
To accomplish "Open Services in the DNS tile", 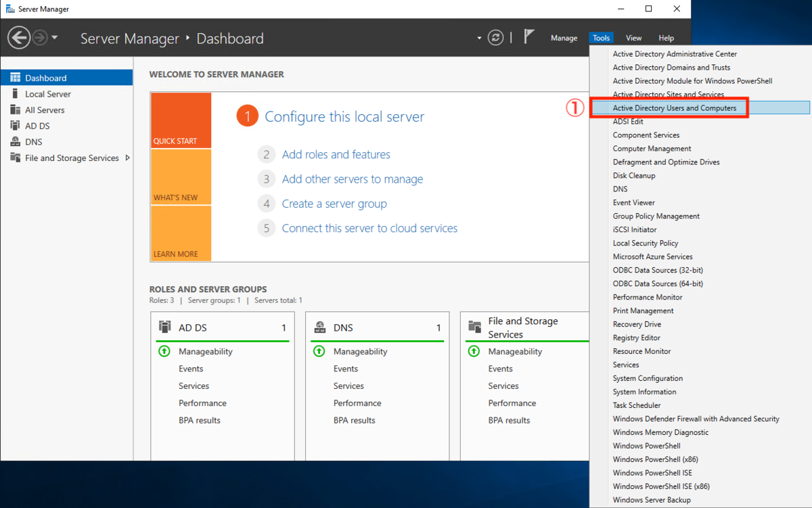I will coord(348,386).
